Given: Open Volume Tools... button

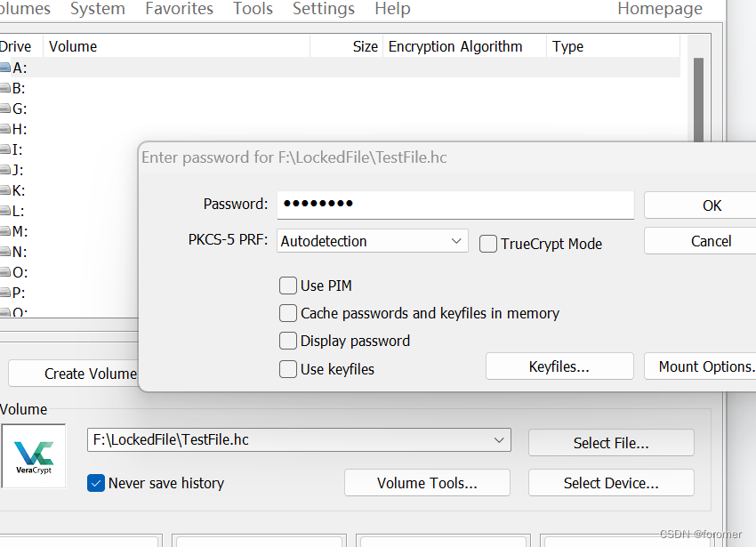Looking at the screenshot, I should (427, 483).
